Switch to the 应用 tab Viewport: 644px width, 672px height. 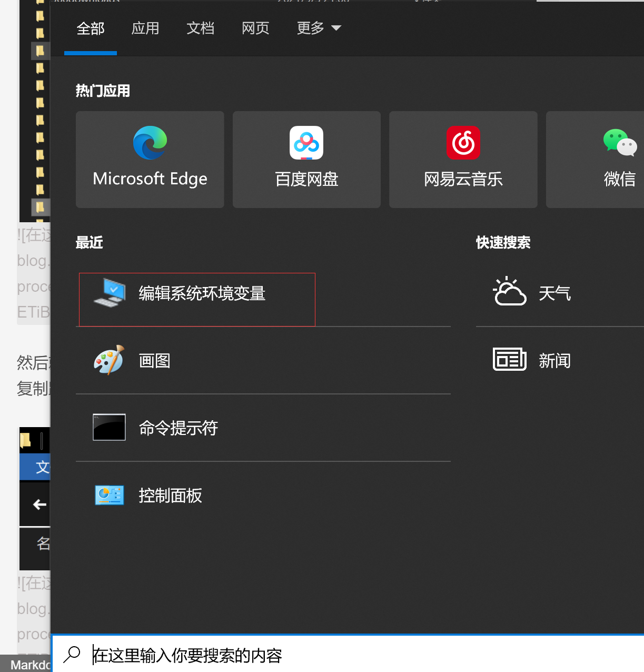coord(145,28)
